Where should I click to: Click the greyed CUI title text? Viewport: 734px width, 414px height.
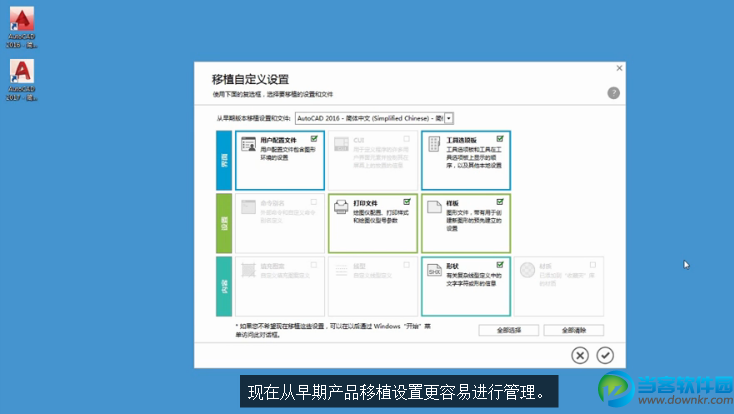coord(359,140)
